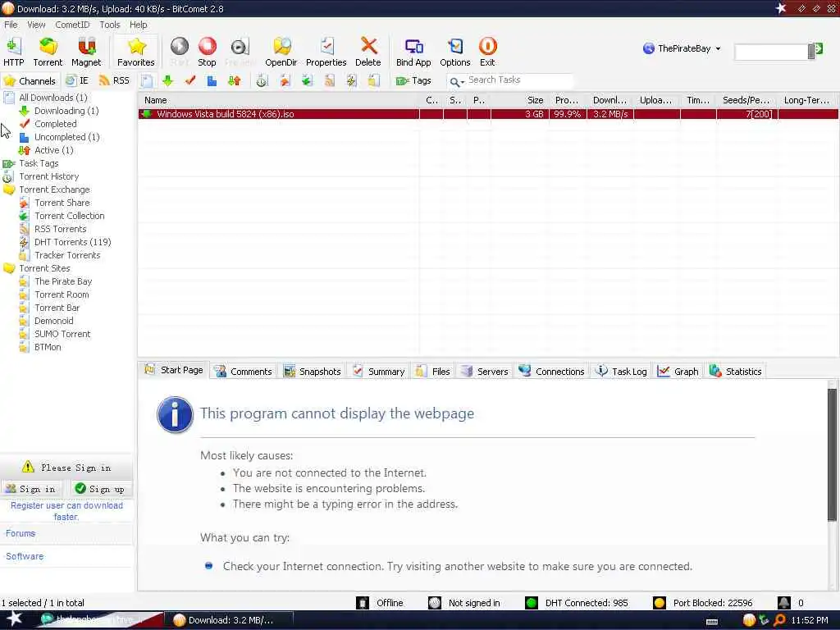Switch to the Statistics tab

tap(736, 372)
